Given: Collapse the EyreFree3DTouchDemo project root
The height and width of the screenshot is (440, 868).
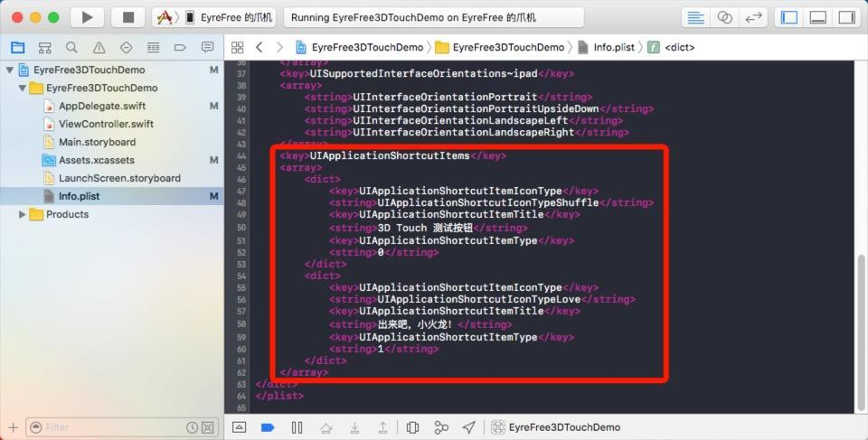Looking at the screenshot, I should pyautogui.click(x=10, y=70).
